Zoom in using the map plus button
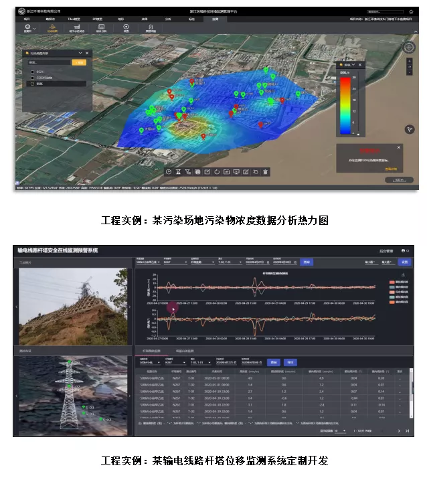Viewport: 427px width, 504px height. (410, 61)
